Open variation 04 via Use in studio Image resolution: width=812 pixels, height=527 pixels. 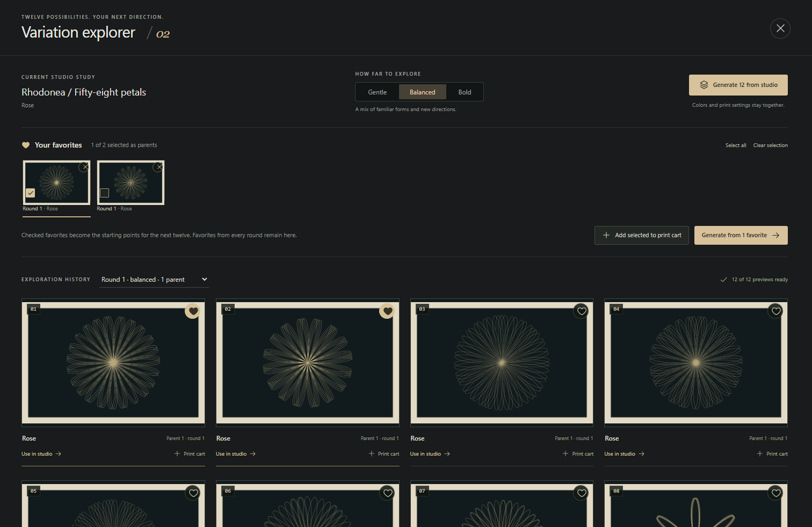click(625, 454)
